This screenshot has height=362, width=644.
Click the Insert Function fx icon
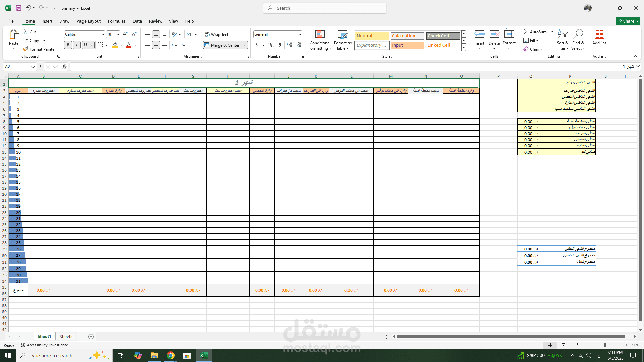64,67
